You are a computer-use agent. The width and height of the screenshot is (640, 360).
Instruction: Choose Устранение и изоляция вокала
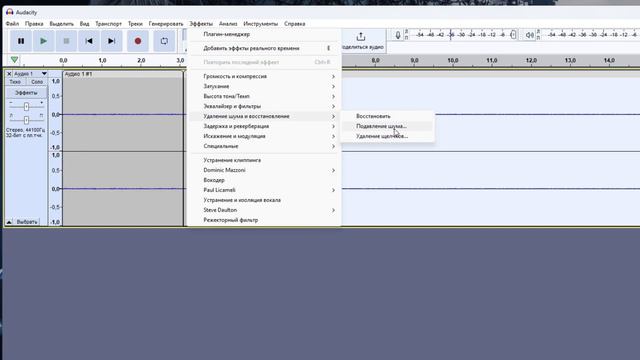point(264,200)
